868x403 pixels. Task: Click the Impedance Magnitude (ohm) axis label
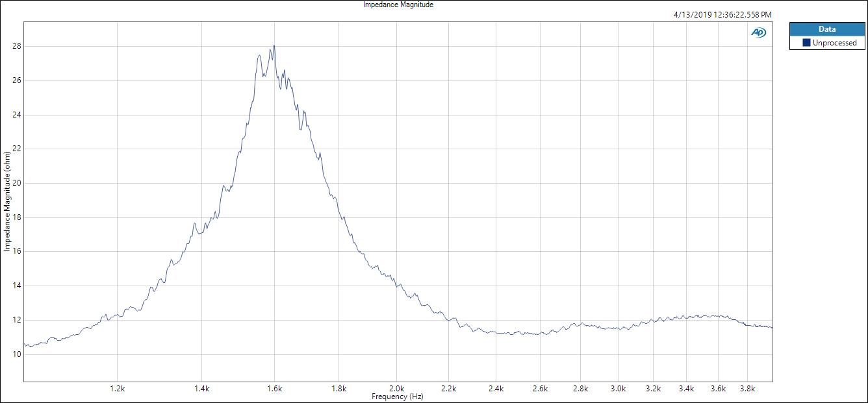point(7,202)
